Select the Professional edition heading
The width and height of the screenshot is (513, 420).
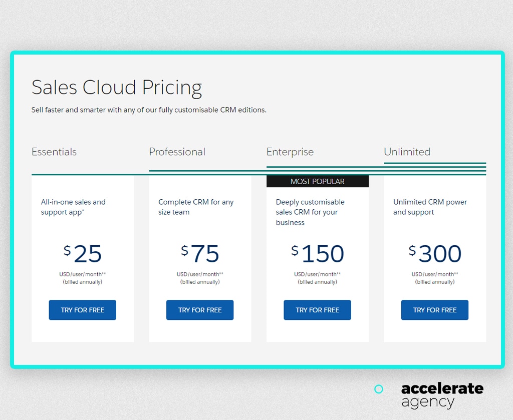tap(177, 152)
